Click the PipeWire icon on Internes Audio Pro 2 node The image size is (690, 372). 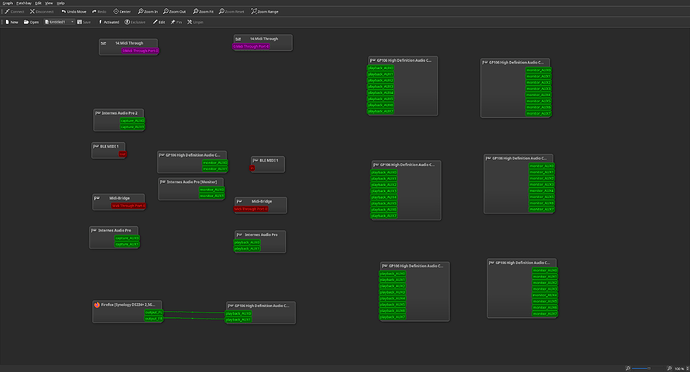tap(98, 113)
